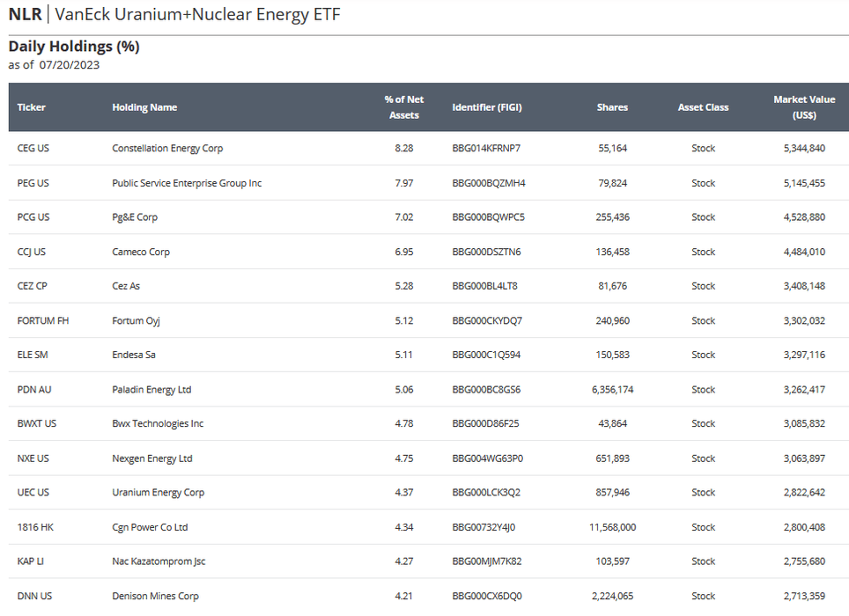Select the CEZ CP ticker cell
The height and width of the screenshot is (616, 849).
[32, 285]
